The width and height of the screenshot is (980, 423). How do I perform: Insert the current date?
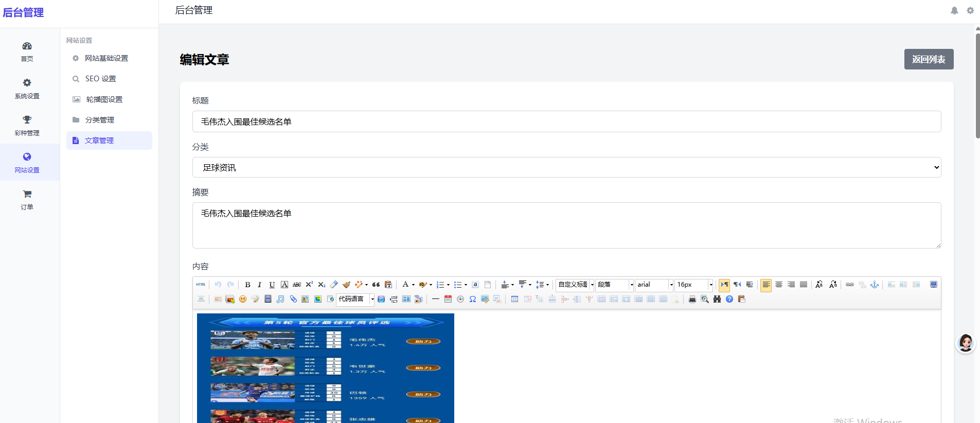pos(448,299)
